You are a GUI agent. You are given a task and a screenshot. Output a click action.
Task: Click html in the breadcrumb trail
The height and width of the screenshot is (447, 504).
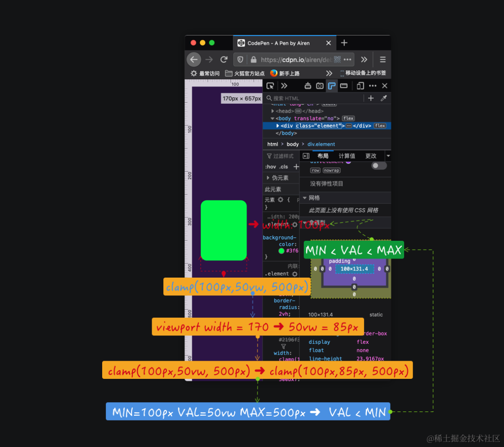(x=273, y=144)
